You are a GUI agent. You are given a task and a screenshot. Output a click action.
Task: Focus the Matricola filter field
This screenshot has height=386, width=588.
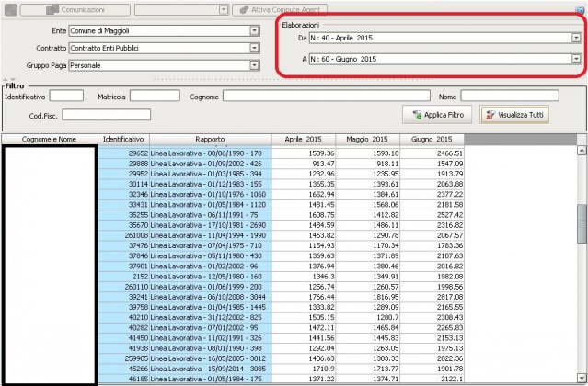pyautogui.click(x=155, y=96)
